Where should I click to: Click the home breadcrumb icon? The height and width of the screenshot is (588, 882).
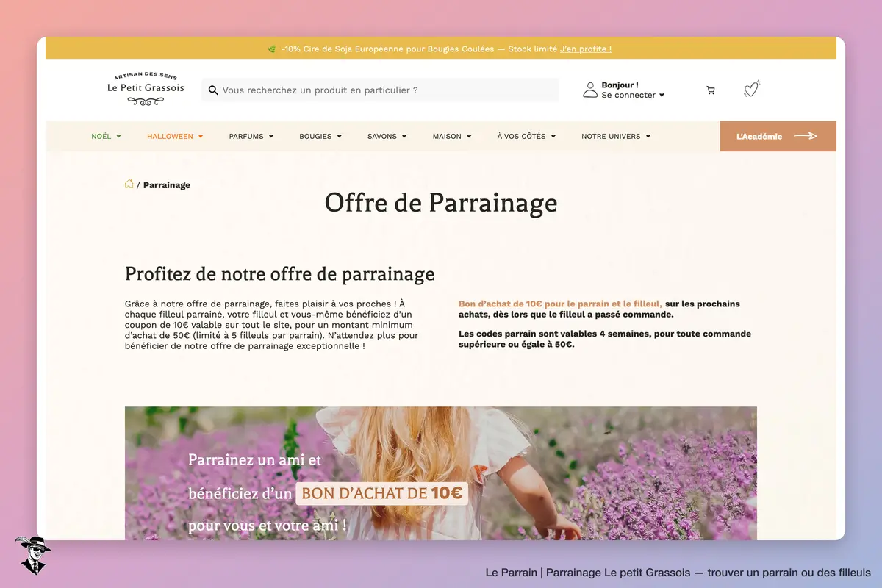pos(129,184)
